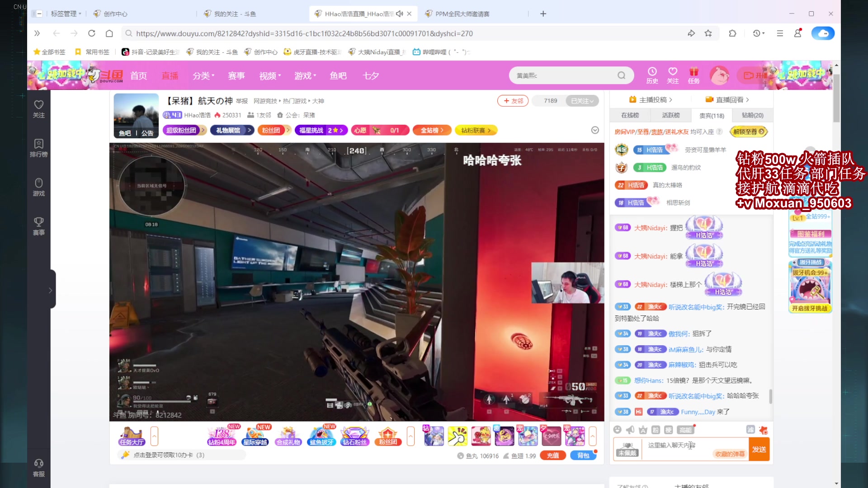
Task: Open 鱼吧 in the top navigation
Action: pos(338,75)
